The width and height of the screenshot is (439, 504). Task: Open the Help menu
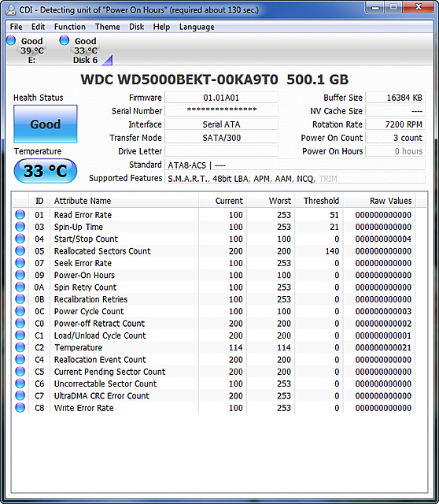161,27
